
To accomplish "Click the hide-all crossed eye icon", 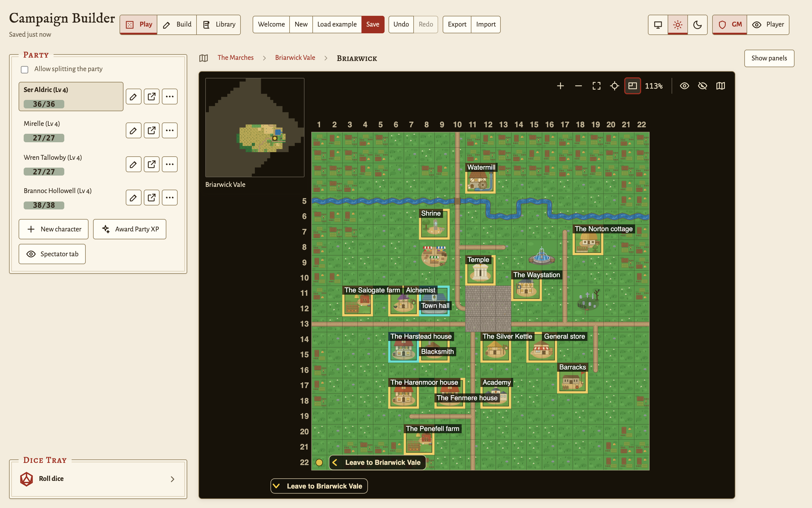I will [x=703, y=86].
